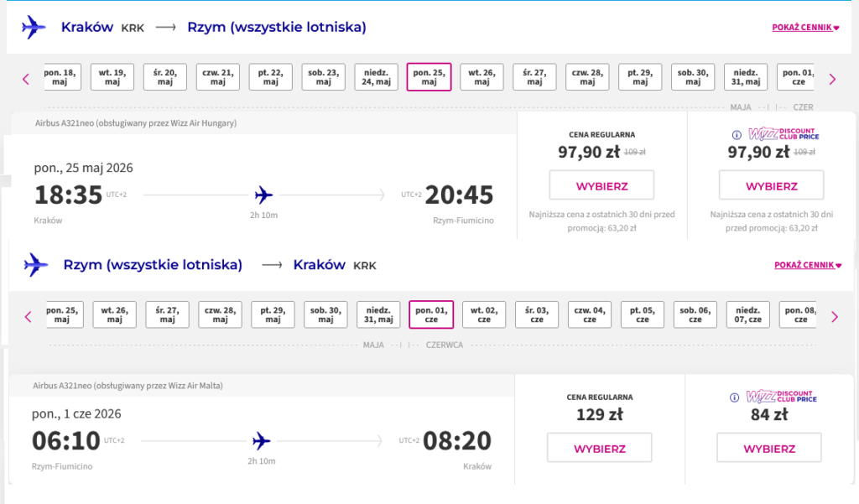The image size is (859, 504).
Task: Click the info icon beside outbound Wizz Discount Club
Action: (x=737, y=134)
